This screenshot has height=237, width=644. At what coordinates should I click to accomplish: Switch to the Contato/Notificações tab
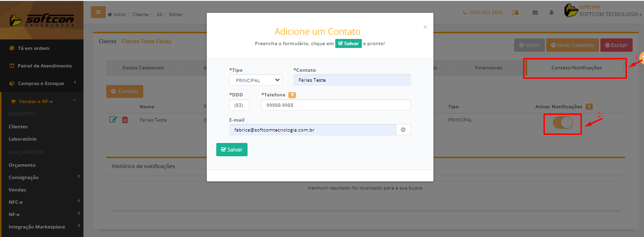[x=576, y=68]
